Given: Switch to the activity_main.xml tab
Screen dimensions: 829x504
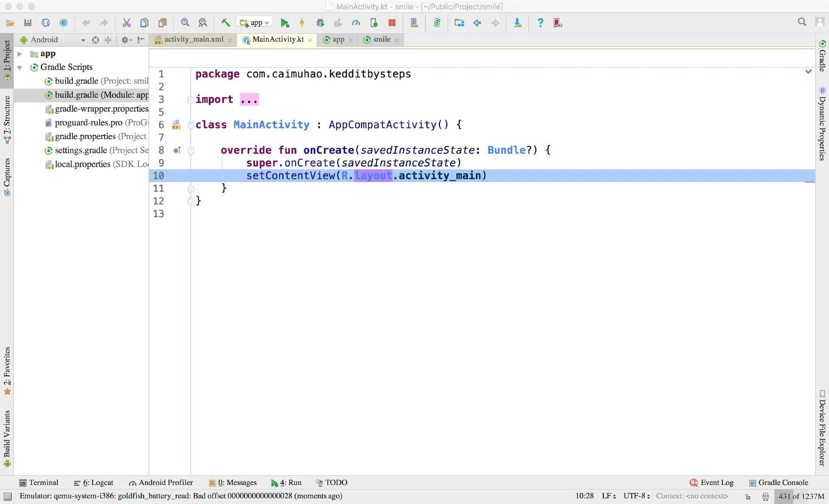Looking at the screenshot, I should (x=193, y=40).
